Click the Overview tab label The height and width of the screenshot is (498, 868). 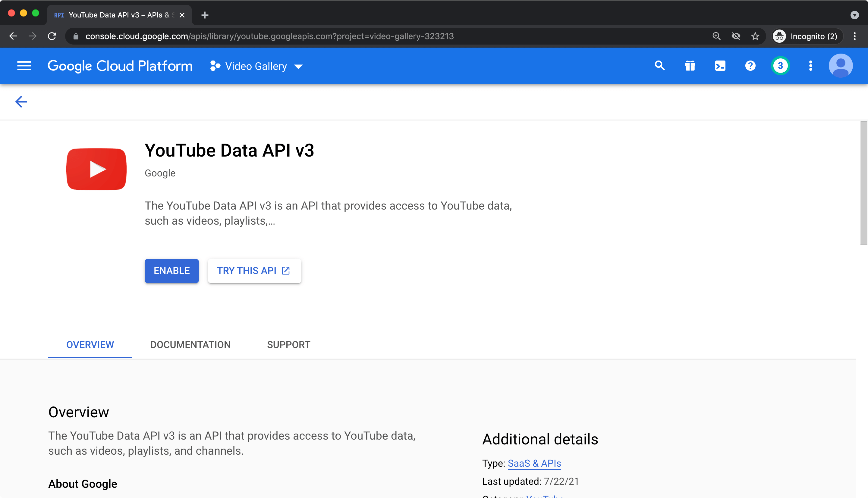90,344
